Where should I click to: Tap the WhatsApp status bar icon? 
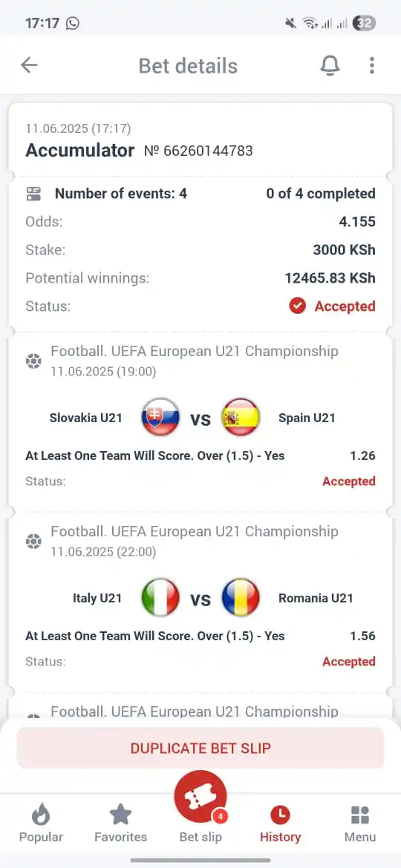(x=73, y=23)
